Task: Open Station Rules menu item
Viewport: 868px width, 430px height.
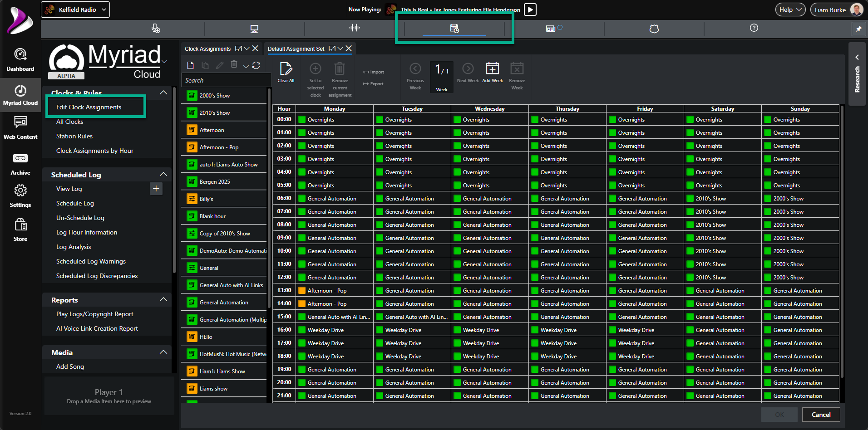Action: (74, 136)
